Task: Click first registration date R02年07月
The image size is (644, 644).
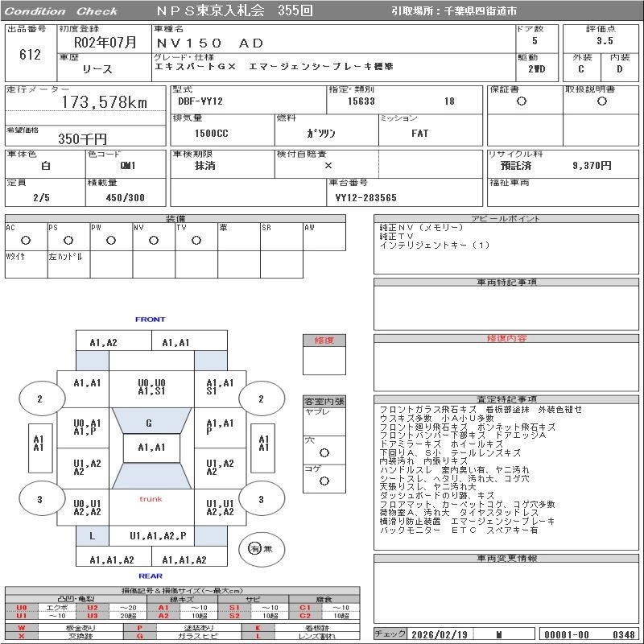Action: coord(105,43)
